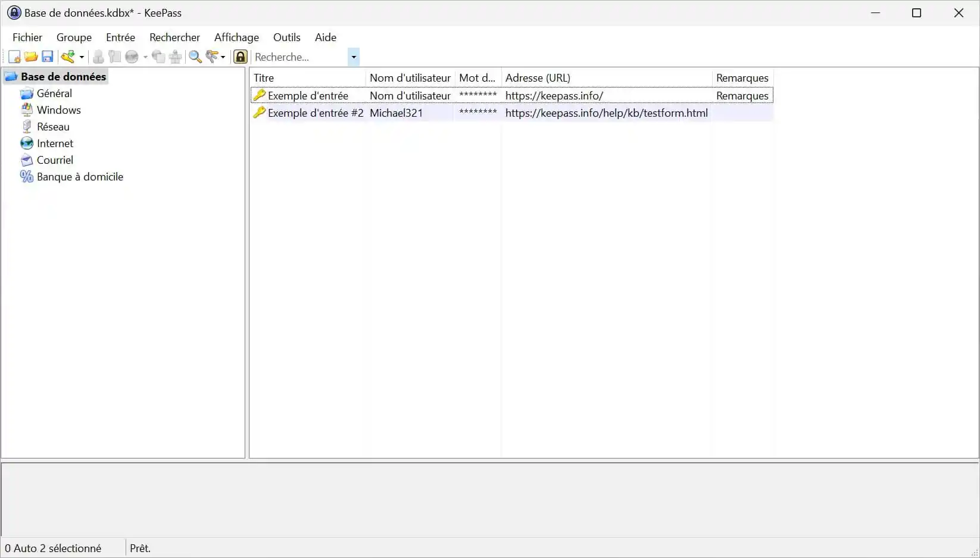This screenshot has height=558, width=980.
Task: Click key icon of Exemple d'entrée #2
Action: 259,112
